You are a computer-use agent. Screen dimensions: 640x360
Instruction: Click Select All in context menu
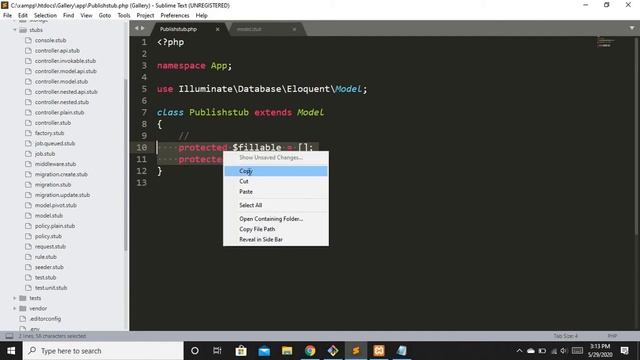tap(276, 205)
